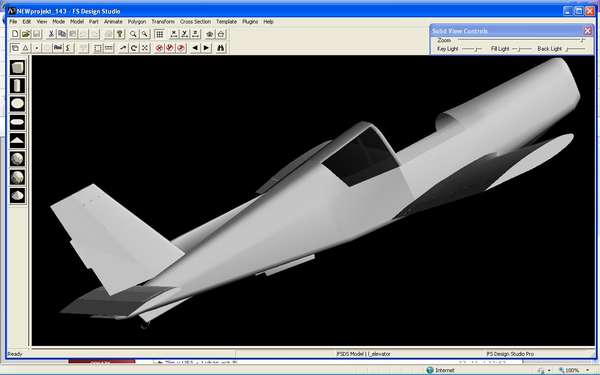The width and height of the screenshot is (600, 375).
Task: Click the X axis icon in toolbar
Action: [174, 34]
